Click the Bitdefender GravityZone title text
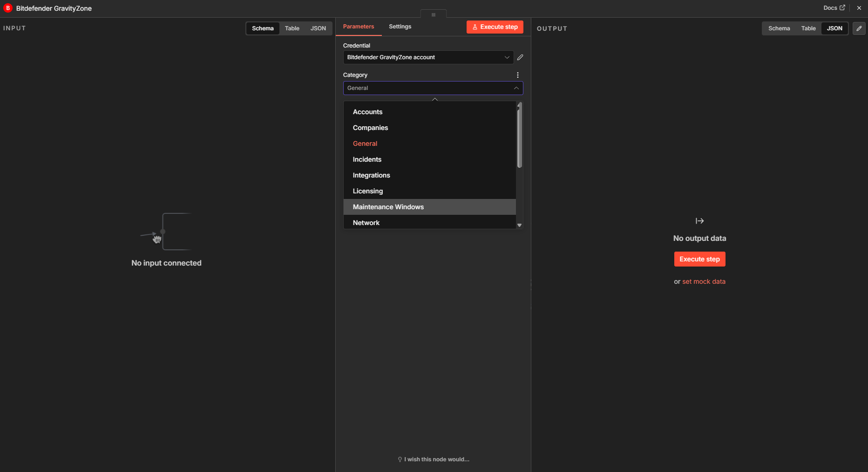 [x=54, y=8]
